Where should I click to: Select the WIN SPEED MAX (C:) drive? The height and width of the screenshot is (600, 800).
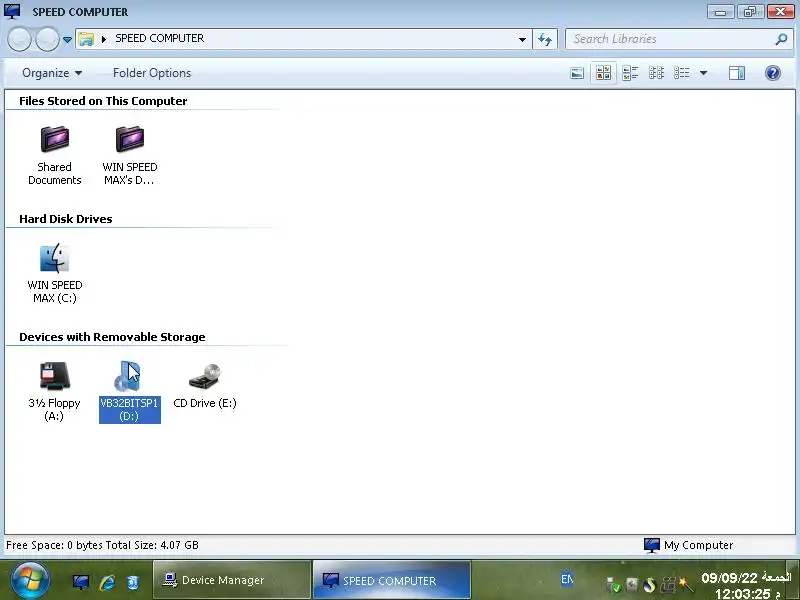pyautogui.click(x=55, y=273)
